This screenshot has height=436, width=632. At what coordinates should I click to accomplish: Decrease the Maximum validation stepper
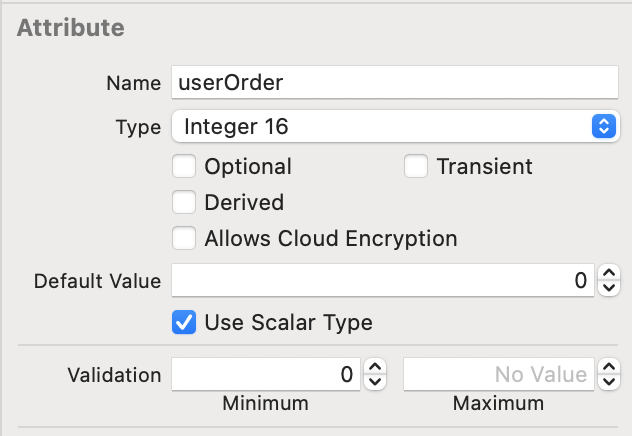coord(608,382)
